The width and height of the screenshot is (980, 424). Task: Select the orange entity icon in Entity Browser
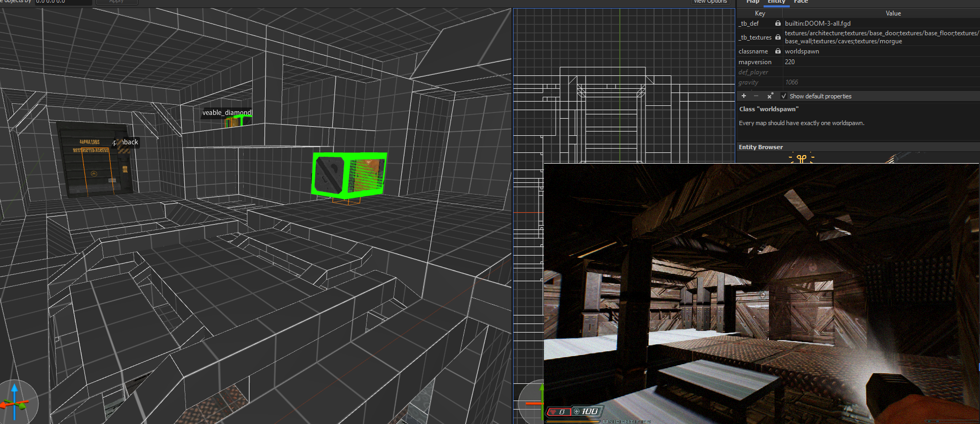coord(801,158)
